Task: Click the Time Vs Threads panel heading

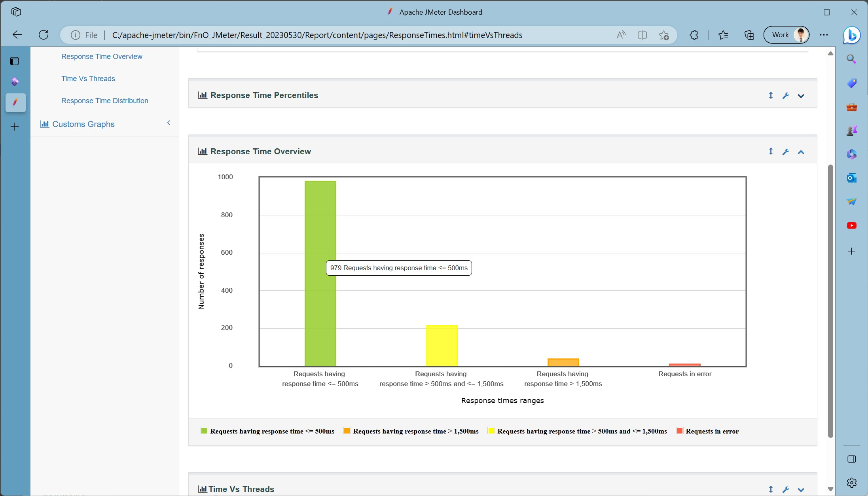Action: click(241, 489)
